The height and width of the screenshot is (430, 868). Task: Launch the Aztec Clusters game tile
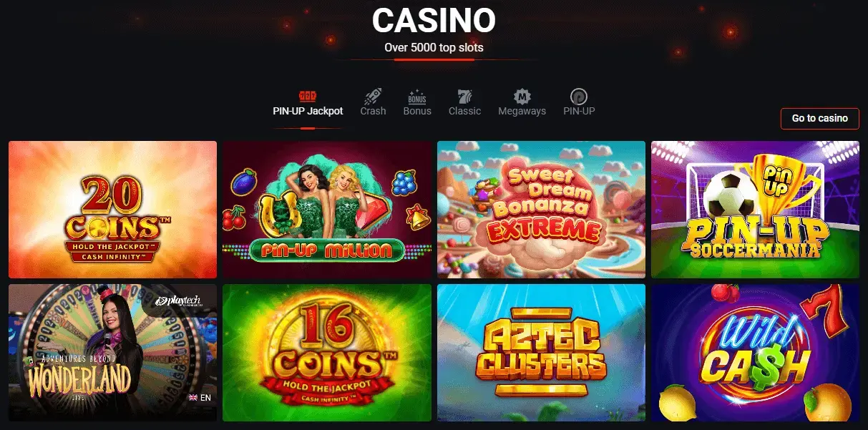coord(541,353)
